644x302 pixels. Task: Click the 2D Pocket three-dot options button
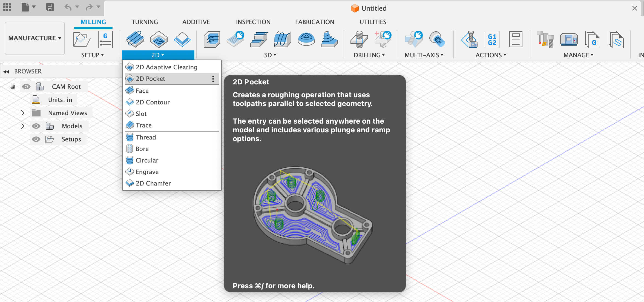[213, 79]
